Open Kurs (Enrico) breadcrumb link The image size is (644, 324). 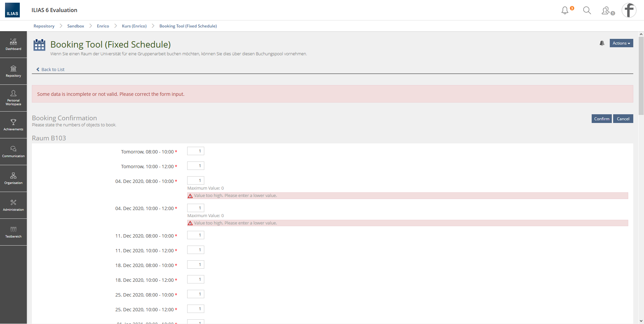[x=134, y=26]
